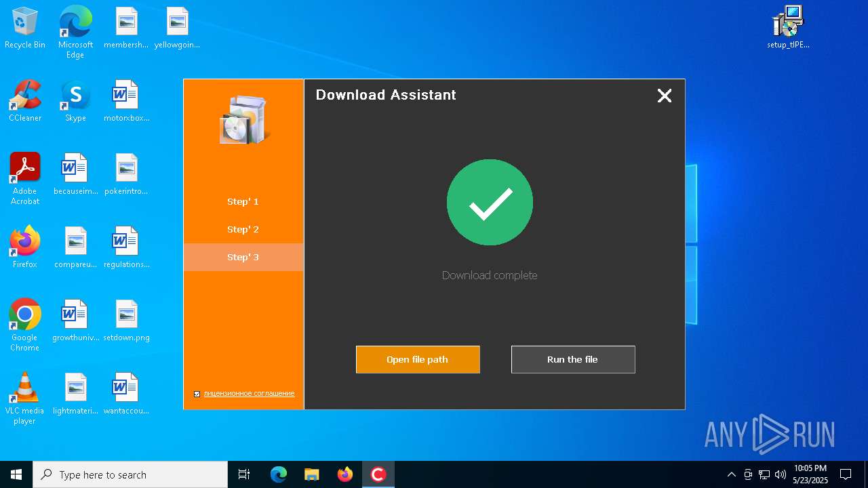The image size is (868, 488).
Task: Open Skype desktop shortcut
Action: (75, 102)
